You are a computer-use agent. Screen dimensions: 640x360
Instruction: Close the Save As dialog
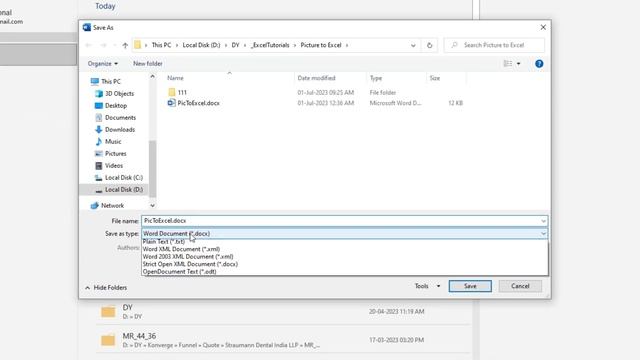click(x=543, y=27)
